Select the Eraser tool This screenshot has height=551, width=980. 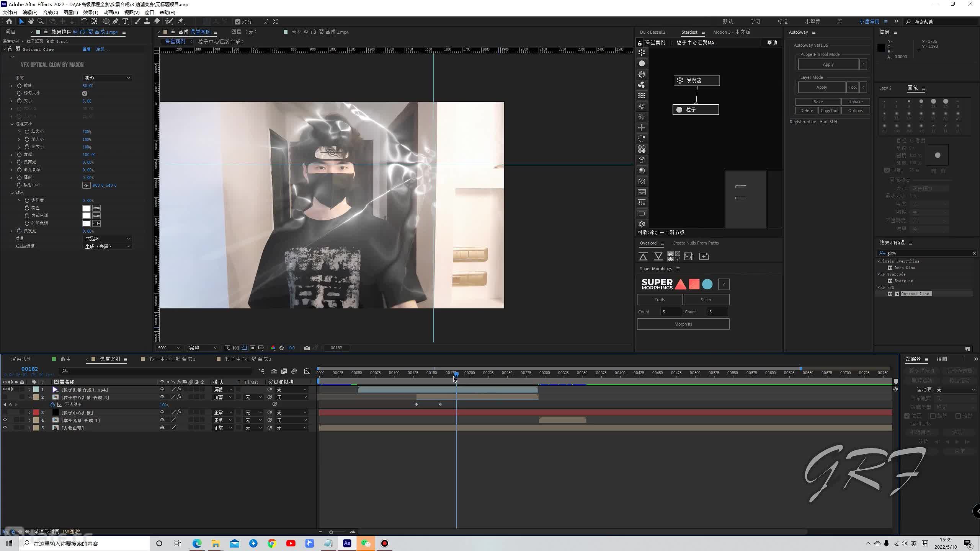[x=157, y=21]
